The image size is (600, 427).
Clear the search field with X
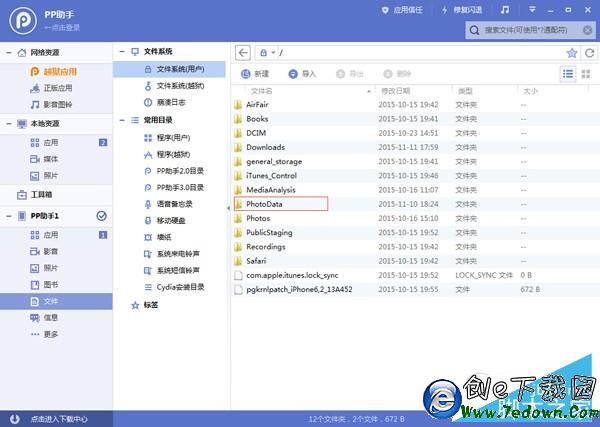587,30
